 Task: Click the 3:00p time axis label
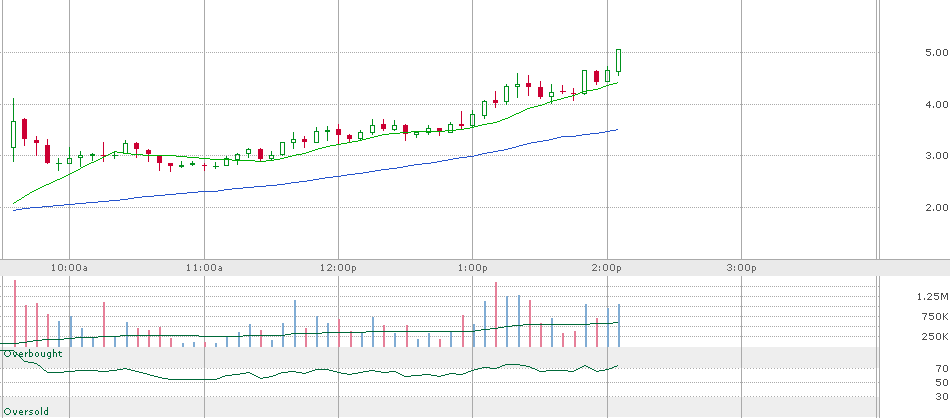click(x=742, y=268)
